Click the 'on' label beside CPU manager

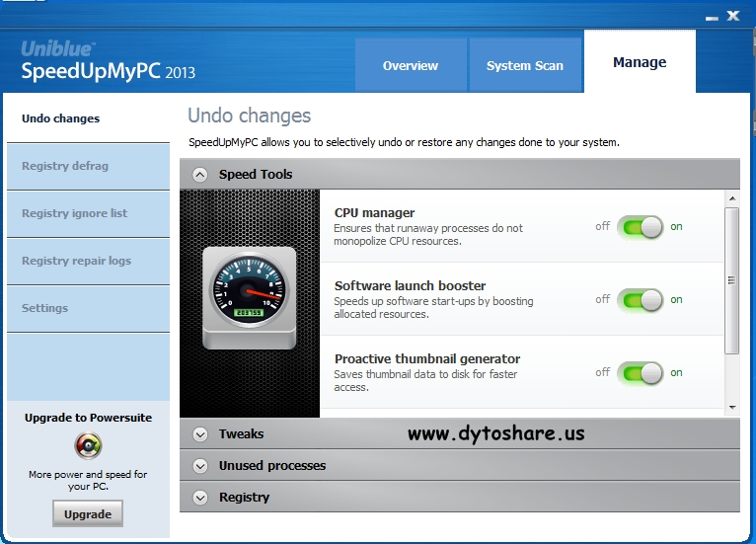tap(676, 227)
